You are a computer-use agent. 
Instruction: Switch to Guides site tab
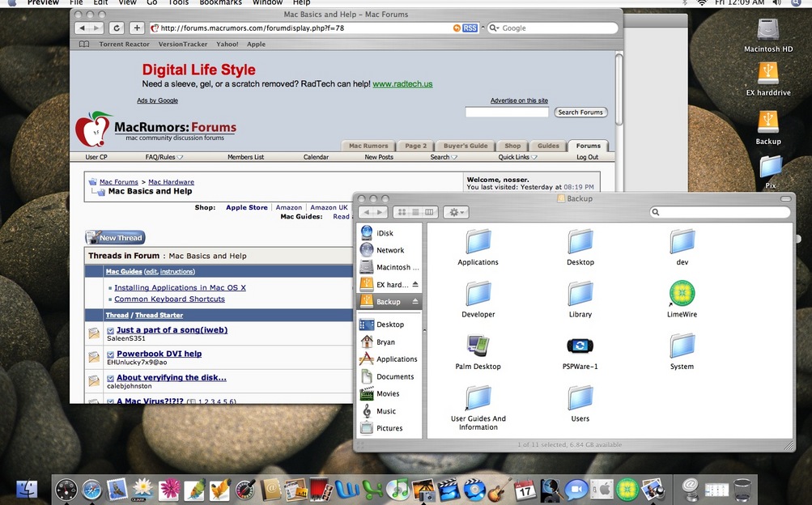(548, 146)
